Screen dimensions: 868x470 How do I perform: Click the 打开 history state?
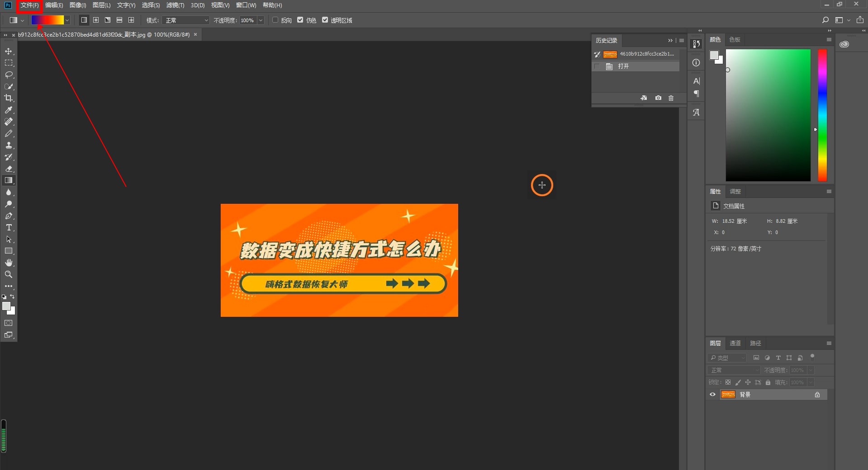[x=623, y=66]
